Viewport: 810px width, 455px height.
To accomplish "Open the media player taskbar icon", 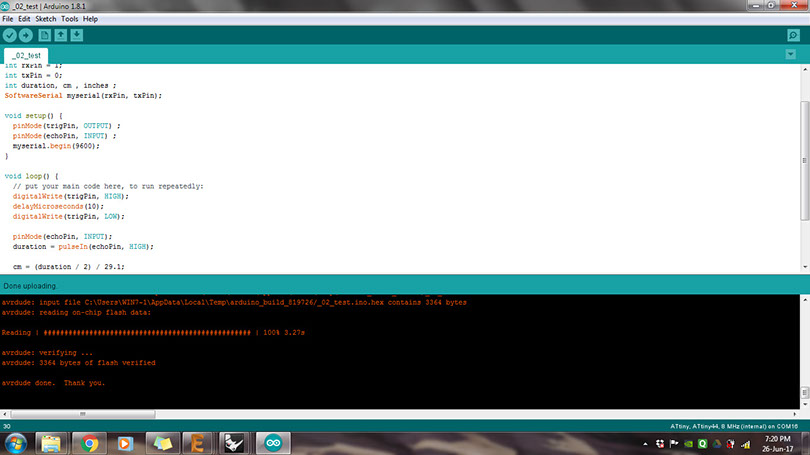I will [125, 444].
